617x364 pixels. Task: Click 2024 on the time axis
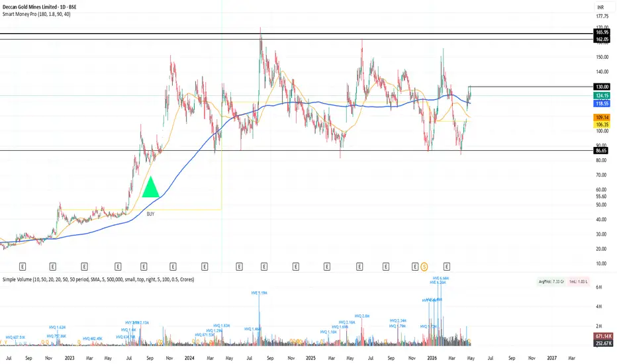(x=189, y=358)
